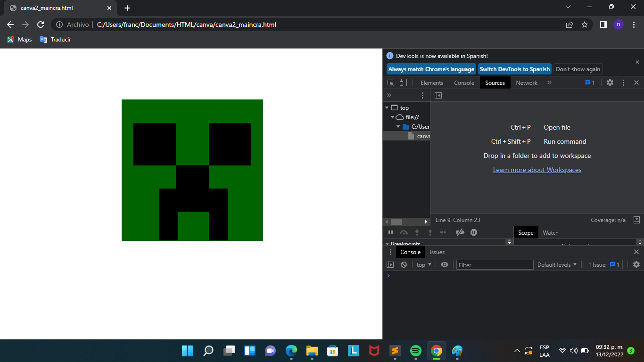Open Spotify from the taskbar

pyautogui.click(x=415, y=351)
